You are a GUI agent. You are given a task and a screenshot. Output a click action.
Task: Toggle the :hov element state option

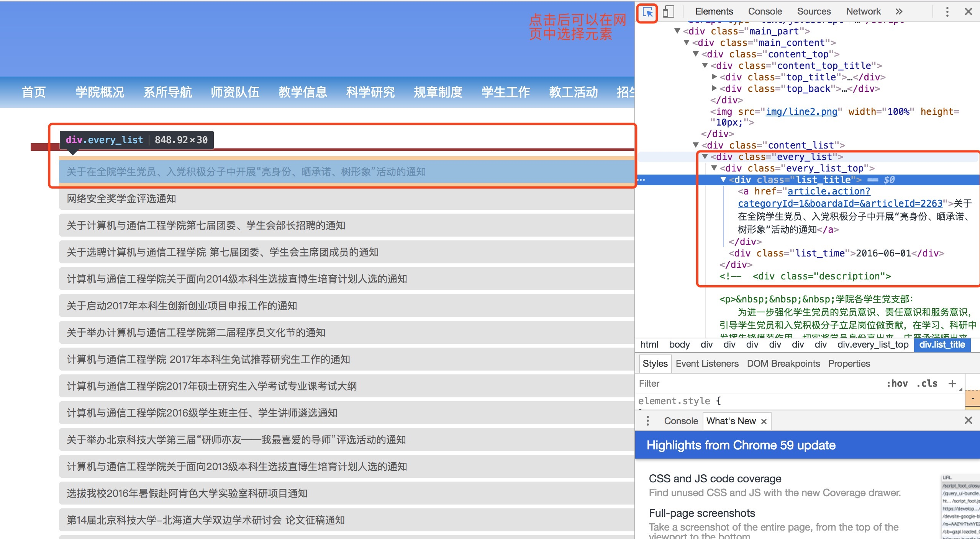pyautogui.click(x=897, y=384)
